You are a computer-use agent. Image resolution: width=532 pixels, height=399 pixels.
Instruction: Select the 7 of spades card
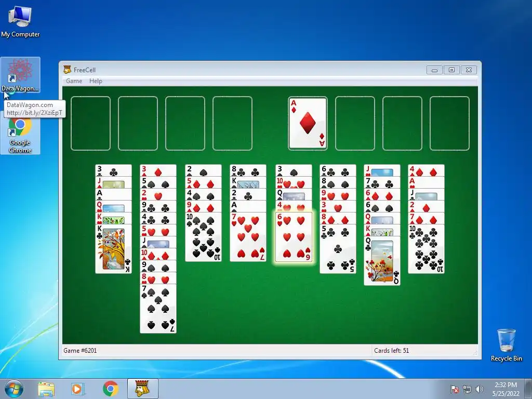(x=158, y=309)
